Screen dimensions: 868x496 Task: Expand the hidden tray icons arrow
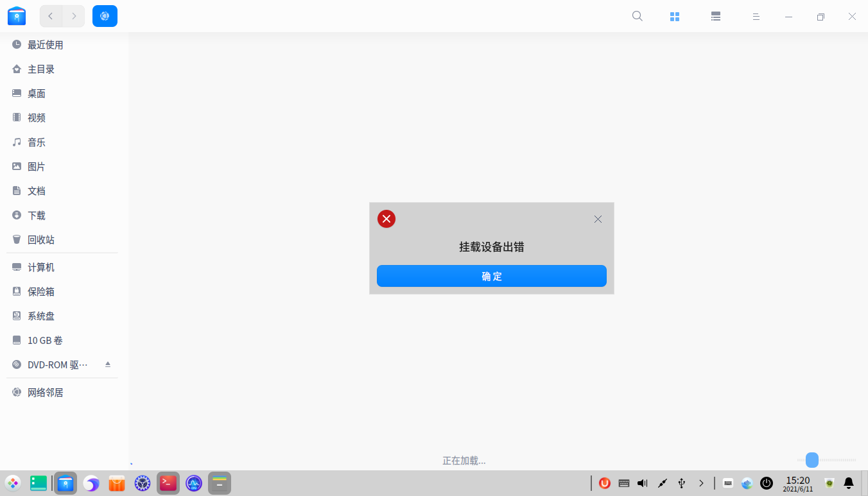tap(701, 483)
